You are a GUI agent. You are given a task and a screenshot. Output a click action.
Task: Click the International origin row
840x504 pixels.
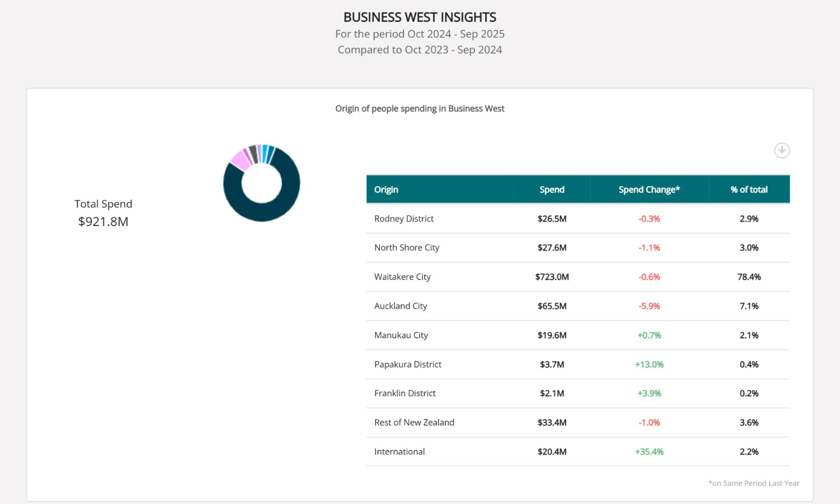(578, 452)
